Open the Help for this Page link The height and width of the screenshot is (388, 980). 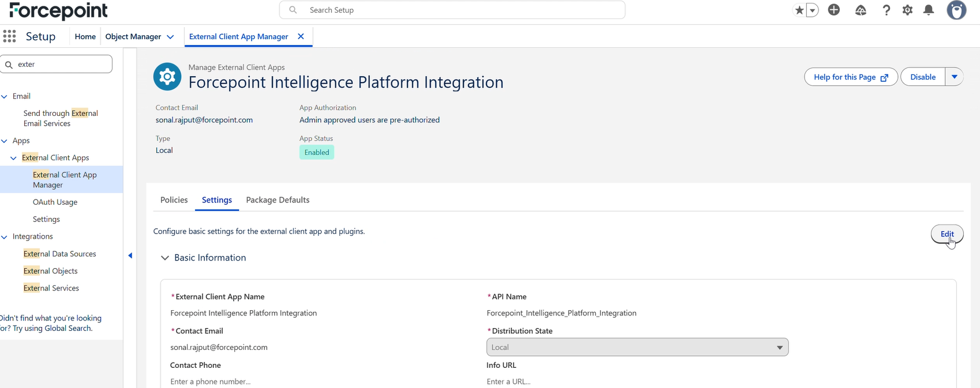(x=851, y=77)
